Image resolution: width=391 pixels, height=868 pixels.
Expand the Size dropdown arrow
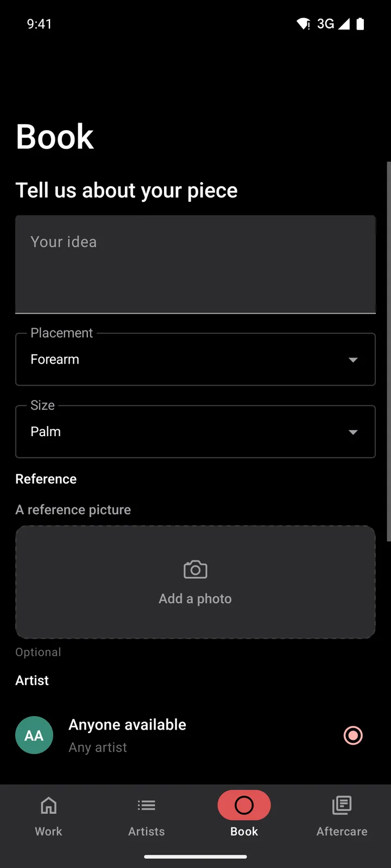click(x=353, y=432)
